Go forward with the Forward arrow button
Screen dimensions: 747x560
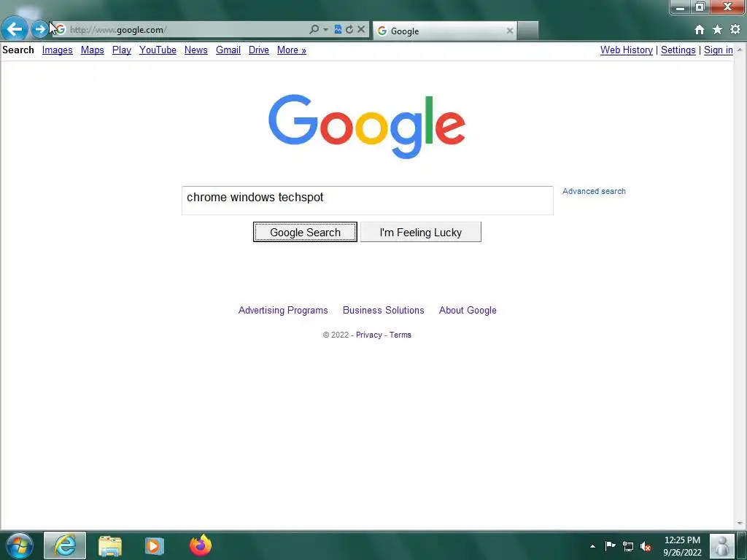pos(40,29)
